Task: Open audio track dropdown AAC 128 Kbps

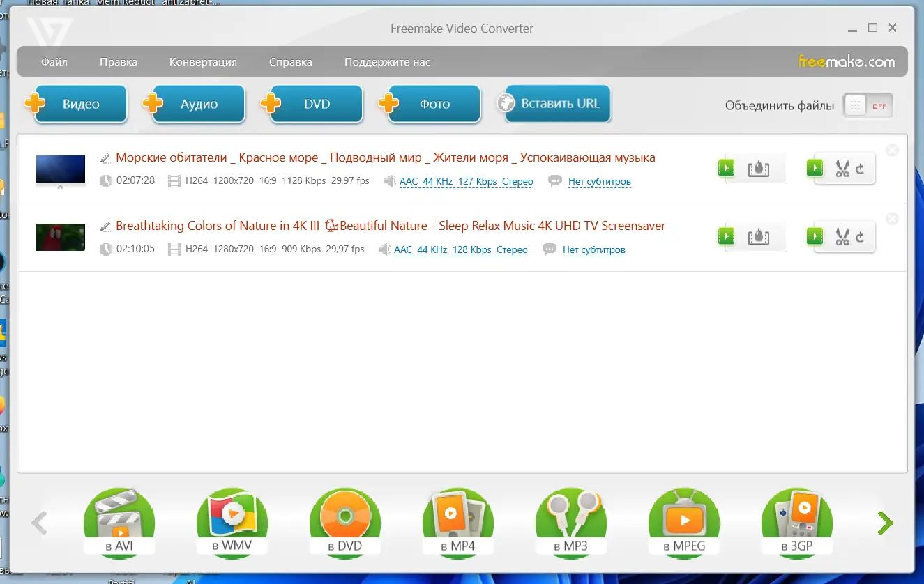Action: (461, 250)
